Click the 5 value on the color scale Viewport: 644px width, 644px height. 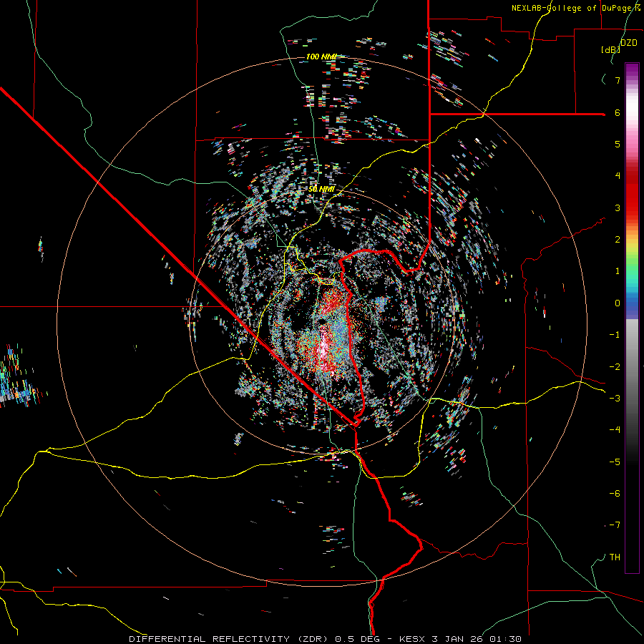click(x=618, y=144)
